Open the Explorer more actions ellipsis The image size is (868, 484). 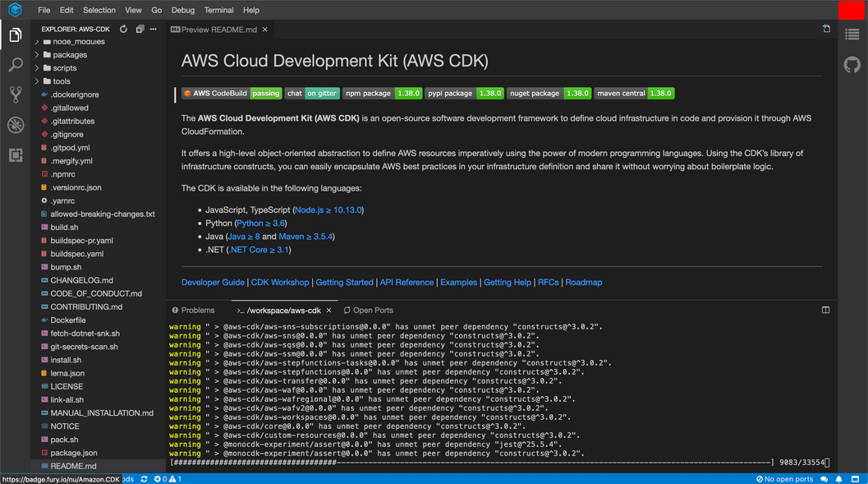pyautogui.click(x=154, y=29)
